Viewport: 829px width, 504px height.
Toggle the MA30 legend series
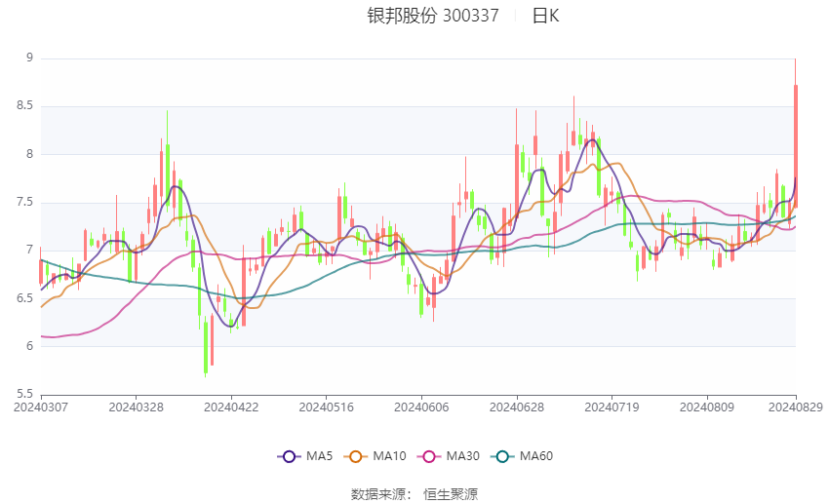tap(449, 456)
